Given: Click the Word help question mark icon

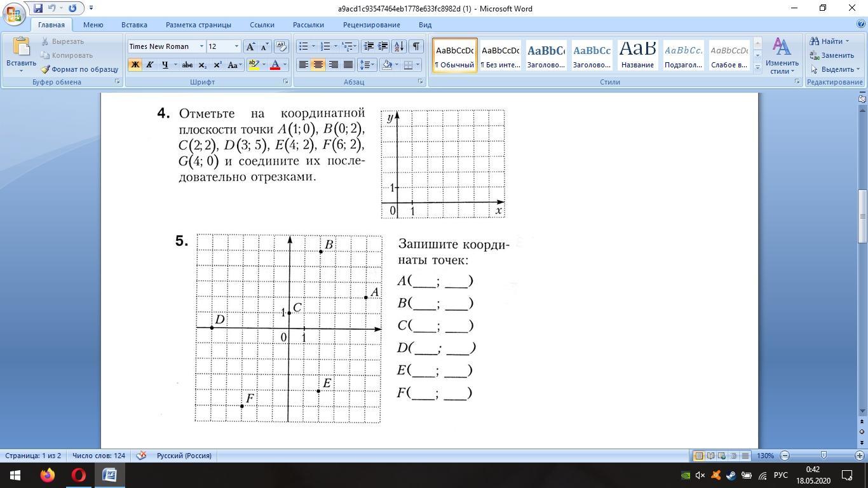Looking at the screenshot, I should 860,25.
